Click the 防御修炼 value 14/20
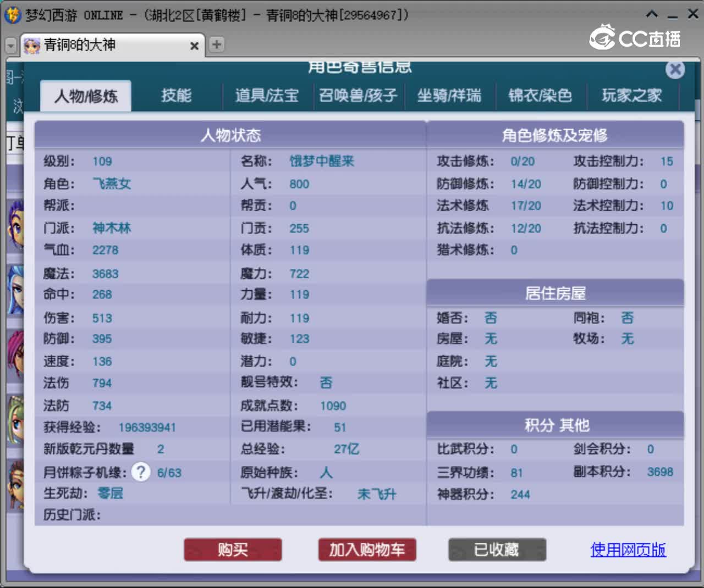Screen dimensions: 704x588 click(526, 184)
